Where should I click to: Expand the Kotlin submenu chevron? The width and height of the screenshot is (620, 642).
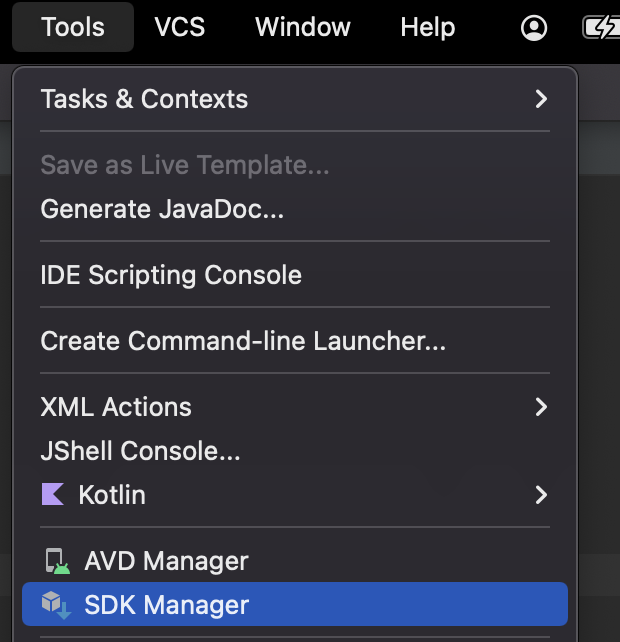click(x=541, y=495)
